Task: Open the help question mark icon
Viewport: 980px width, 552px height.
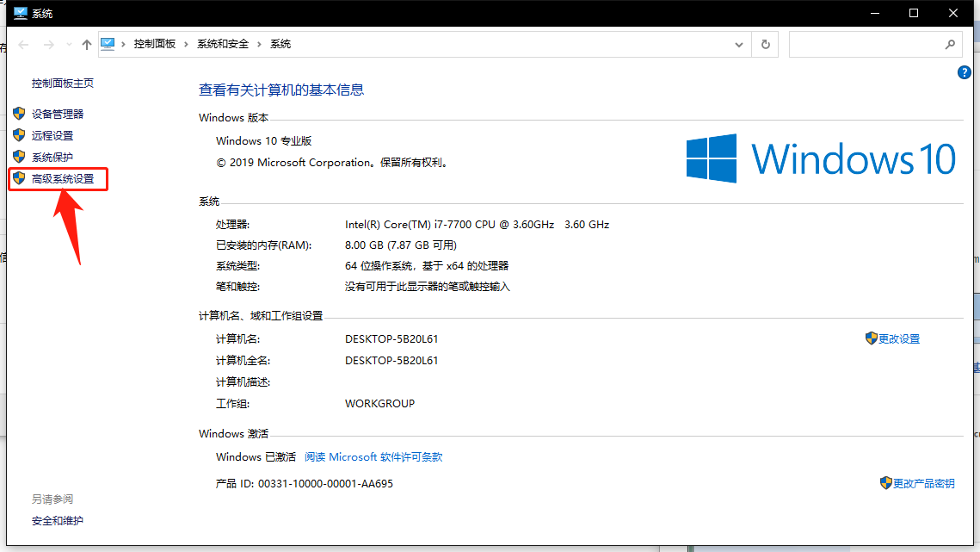Action: [964, 72]
